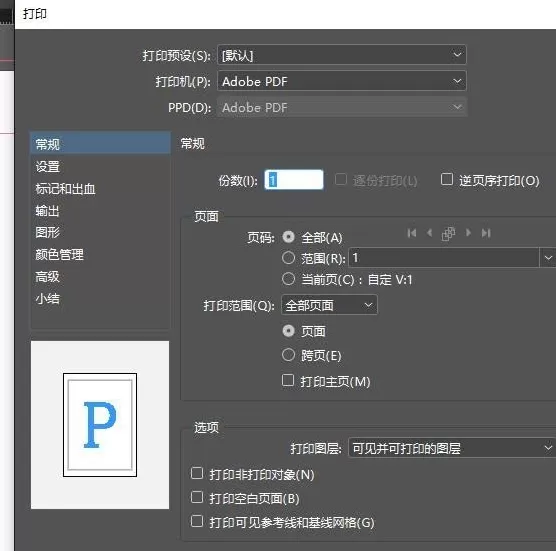Screen dimensions: 556x551
Task: Open 打印图层 dropdown
Action: click(x=452, y=448)
